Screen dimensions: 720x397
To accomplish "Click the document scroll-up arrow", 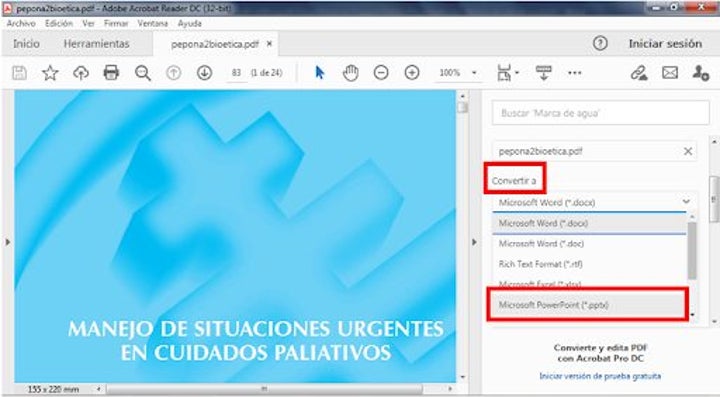I will (x=462, y=96).
